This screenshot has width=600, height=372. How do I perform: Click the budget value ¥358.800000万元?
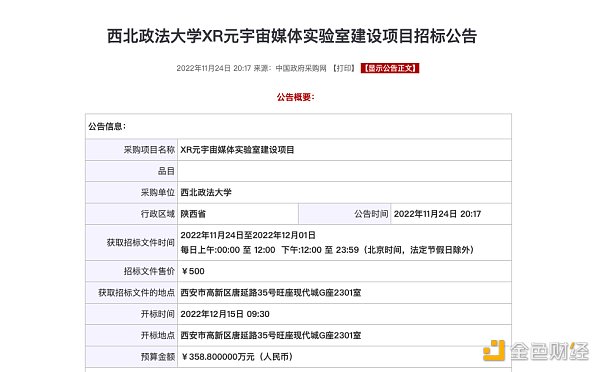(237, 357)
